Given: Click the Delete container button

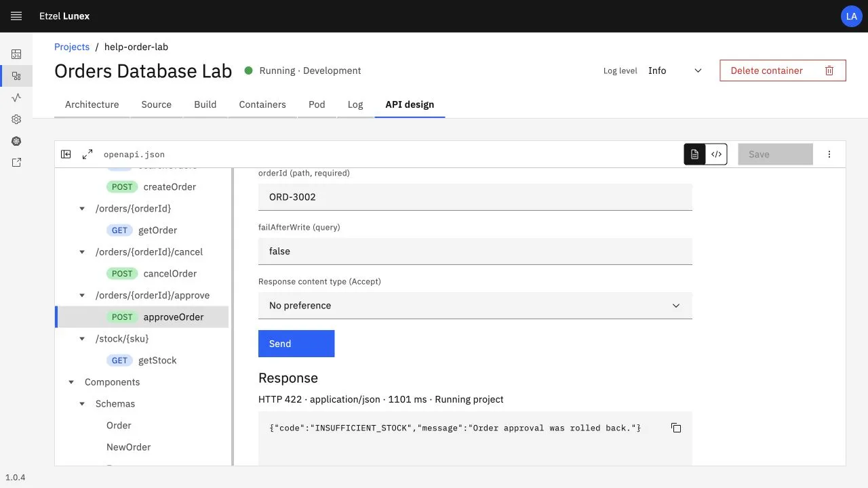Looking at the screenshot, I should click(x=783, y=70).
